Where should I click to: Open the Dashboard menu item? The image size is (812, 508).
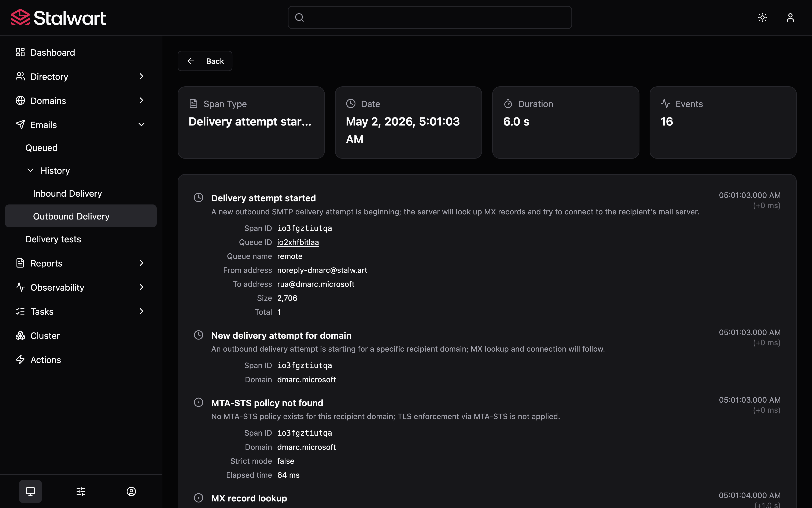(x=81, y=52)
